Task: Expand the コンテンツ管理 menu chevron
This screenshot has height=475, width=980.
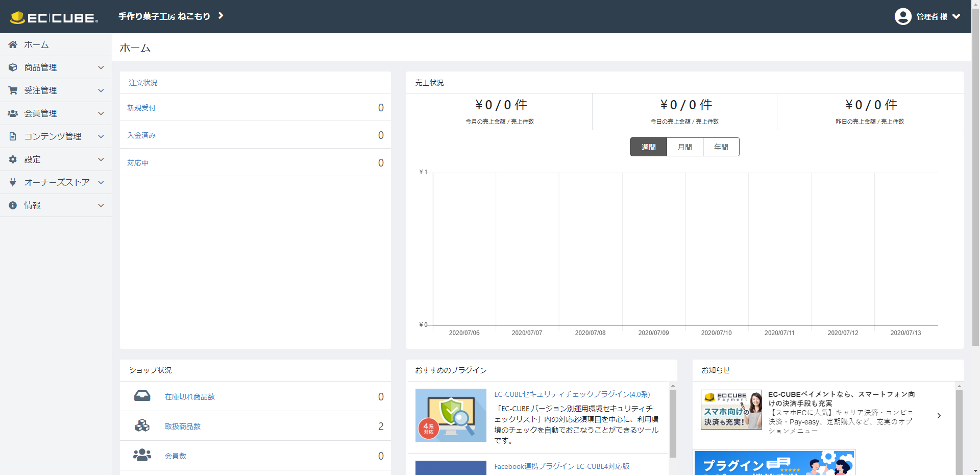Action: point(101,136)
